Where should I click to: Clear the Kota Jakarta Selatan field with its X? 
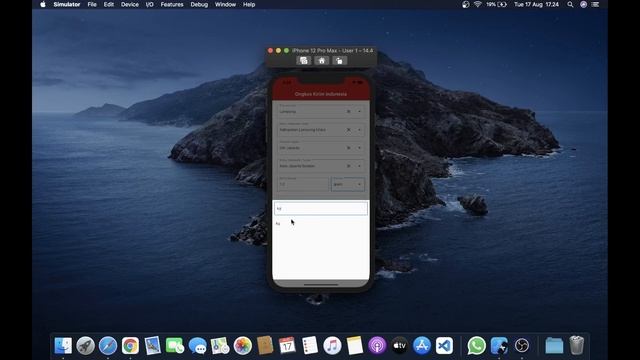(x=349, y=166)
